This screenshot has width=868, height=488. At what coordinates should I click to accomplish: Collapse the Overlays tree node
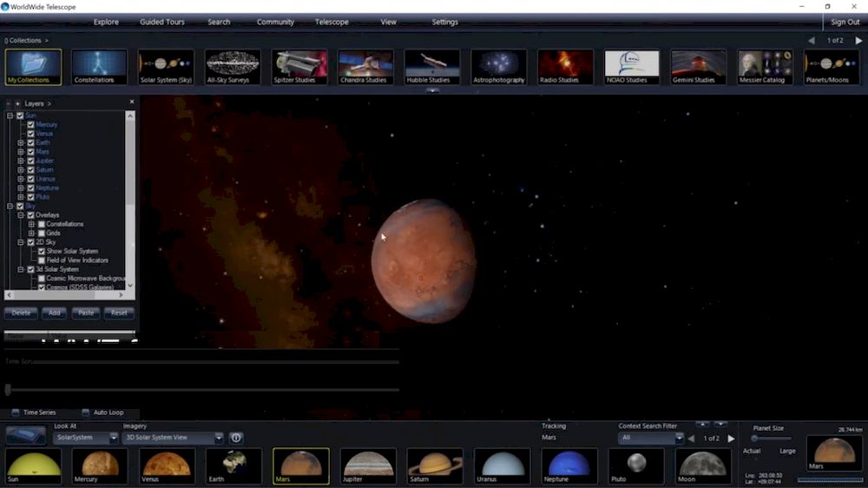(21, 215)
